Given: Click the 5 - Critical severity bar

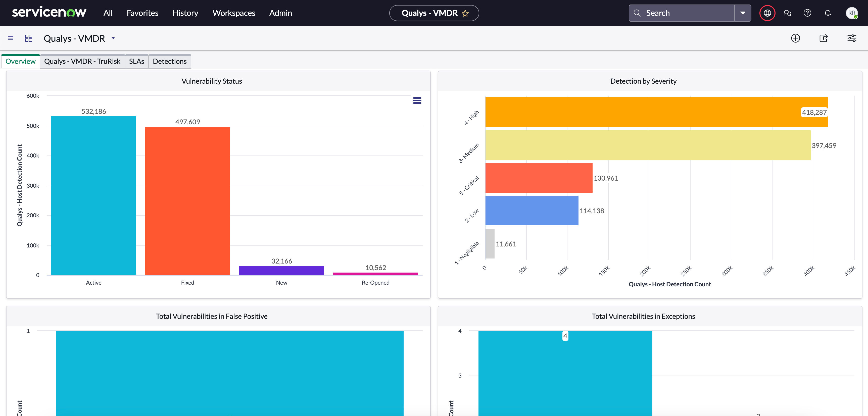Looking at the screenshot, I should (x=539, y=178).
